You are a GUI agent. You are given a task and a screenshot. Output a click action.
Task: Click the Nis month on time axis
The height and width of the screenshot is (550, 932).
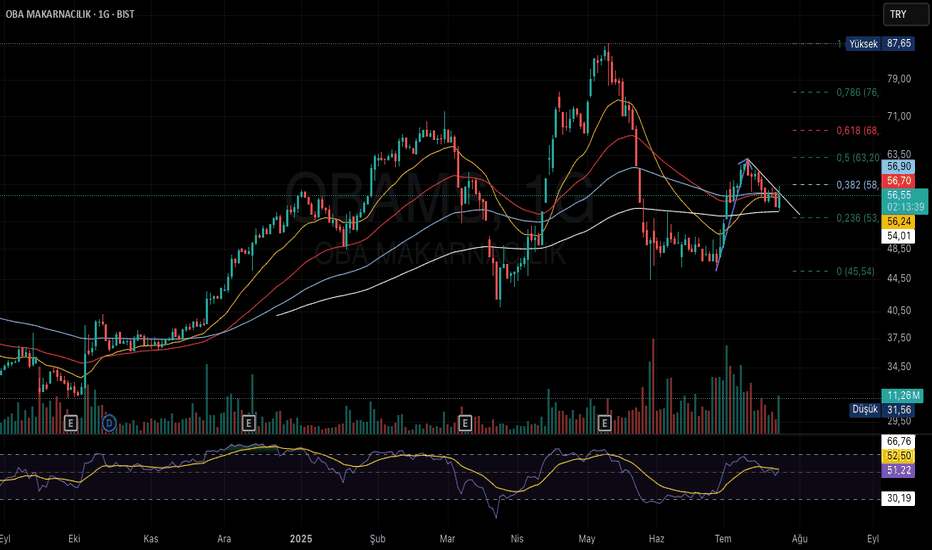(517, 539)
